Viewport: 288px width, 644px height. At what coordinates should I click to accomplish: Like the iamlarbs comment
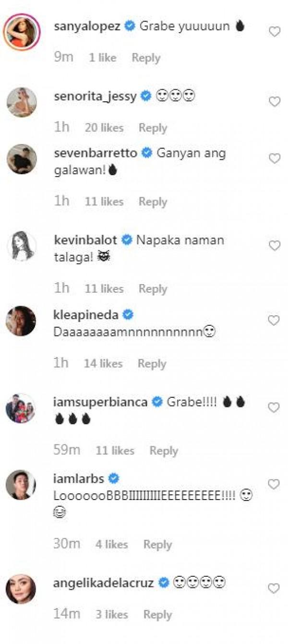point(274,485)
